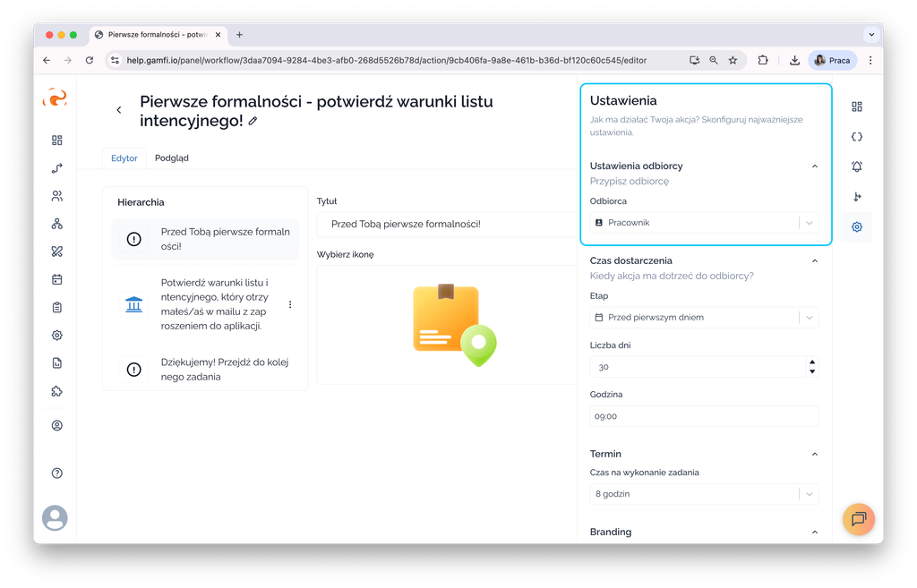The height and width of the screenshot is (588, 917).
Task: Open the users icon in left sidebar
Action: coord(57,196)
